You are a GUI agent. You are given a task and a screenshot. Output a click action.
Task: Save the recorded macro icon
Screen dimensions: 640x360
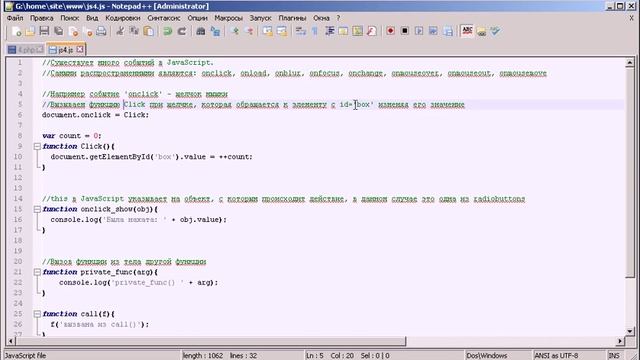click(x=448, y=31)
